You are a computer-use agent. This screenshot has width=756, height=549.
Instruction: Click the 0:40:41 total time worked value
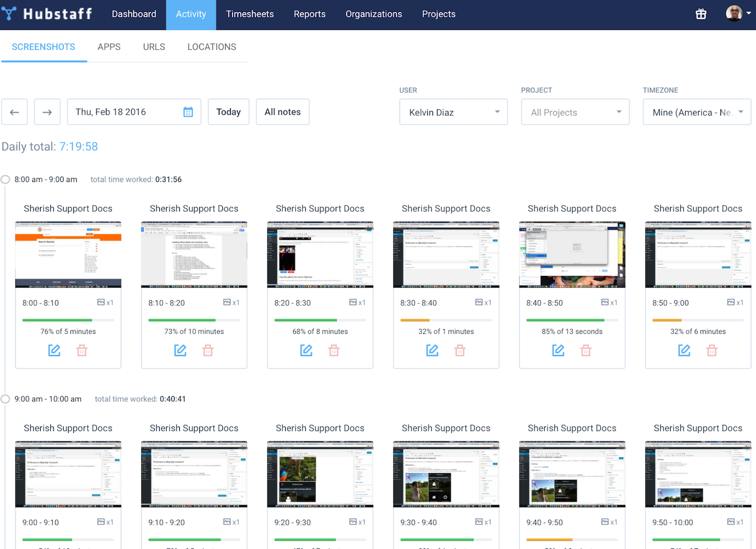pos(173,399)
